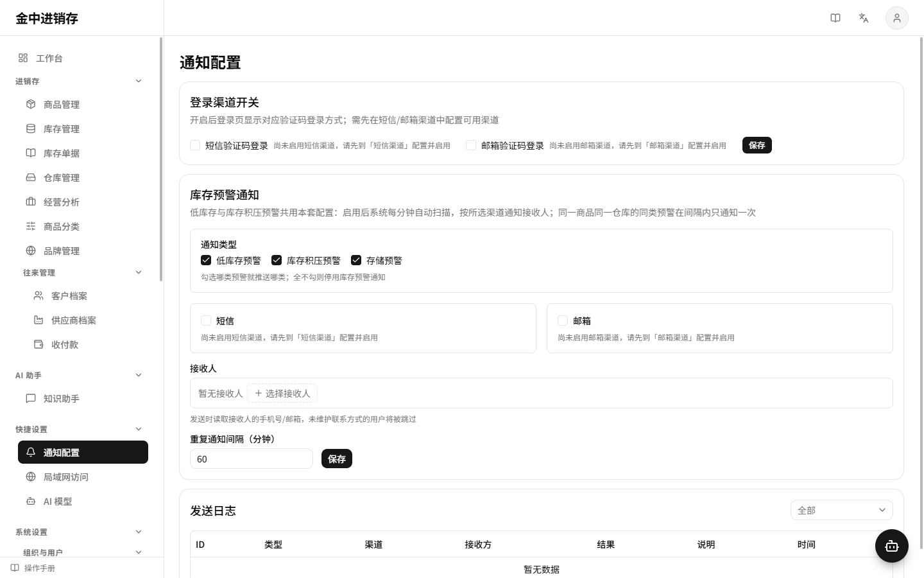Viewport: 924px width, 578px height.
Task: Click the 商品分类 sliders icon
Action: (31, 226)
